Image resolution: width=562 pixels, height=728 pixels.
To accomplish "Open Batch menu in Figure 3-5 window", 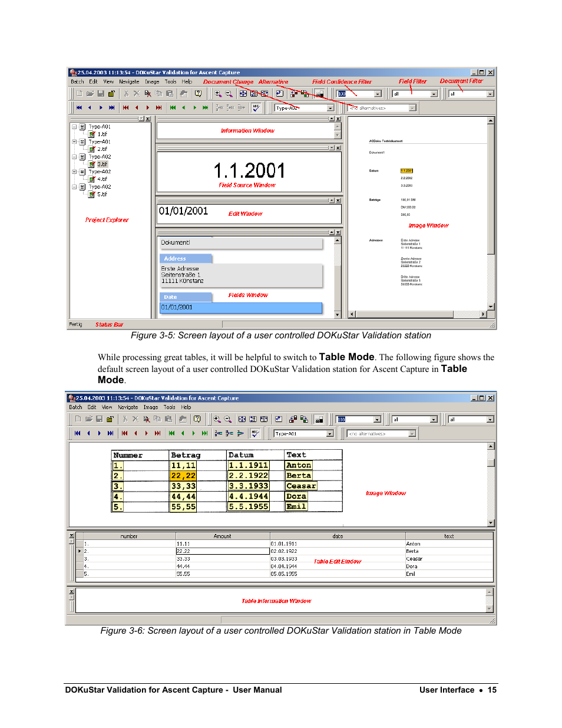I will [x=77, y=82].
